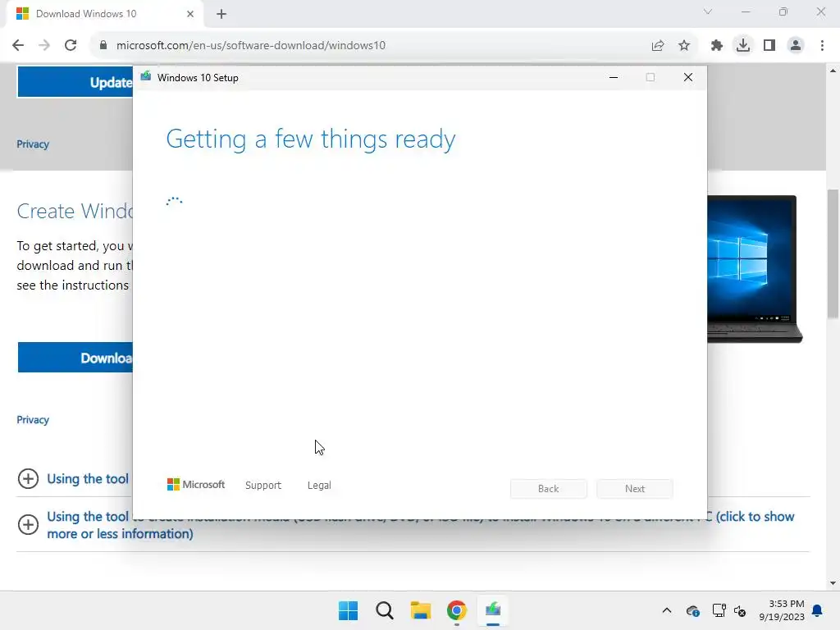Screen dimensions: 840x630
Task: Open the Support link in Setup
Action: coord(263,486)
